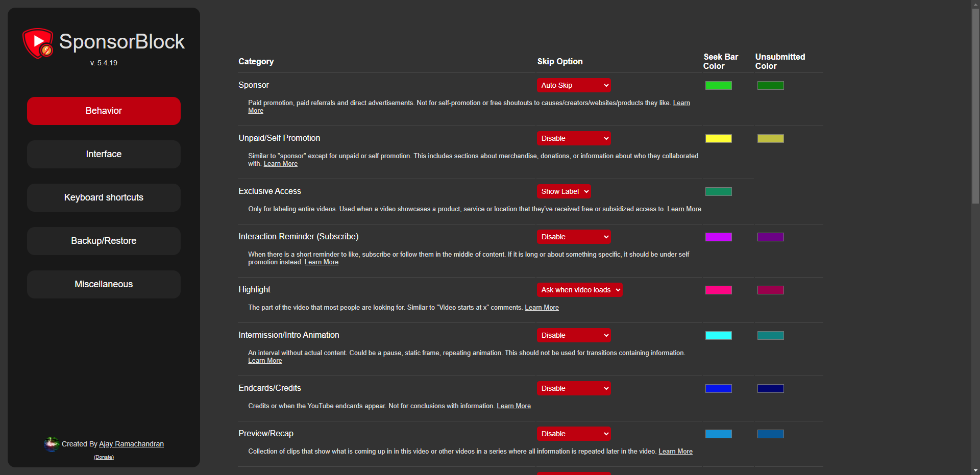This screenshot has height=475, width=980.
Task: Change Unpaid/Self Promotion unsubmitted color
Action: (x=771, y=139)
